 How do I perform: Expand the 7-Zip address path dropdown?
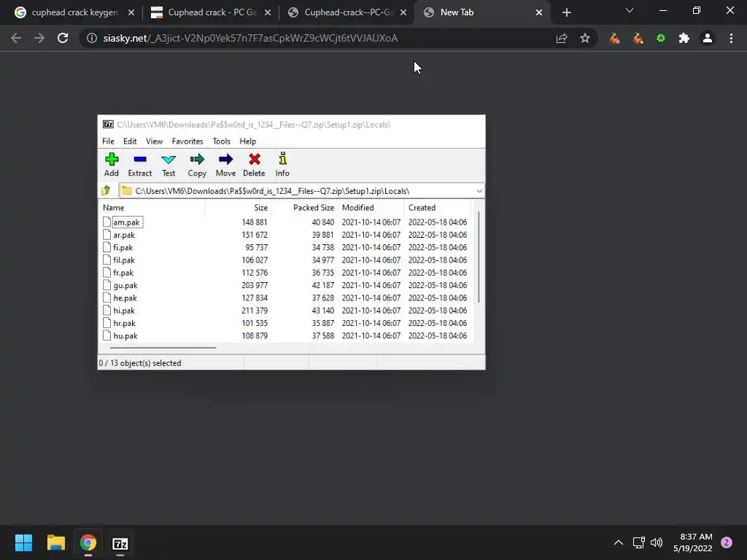(x=479, y=191)
